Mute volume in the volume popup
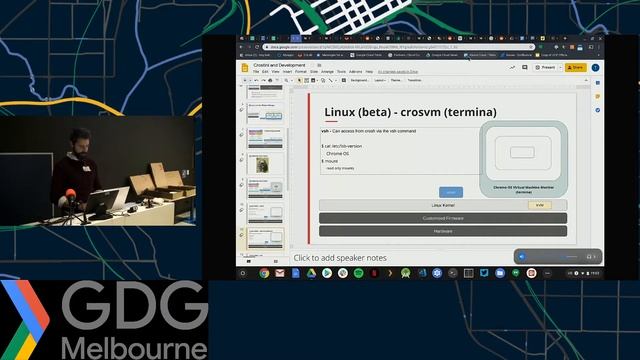Viewport: 640px width, 360px height. pyautogui.click(x=522, y=257)
